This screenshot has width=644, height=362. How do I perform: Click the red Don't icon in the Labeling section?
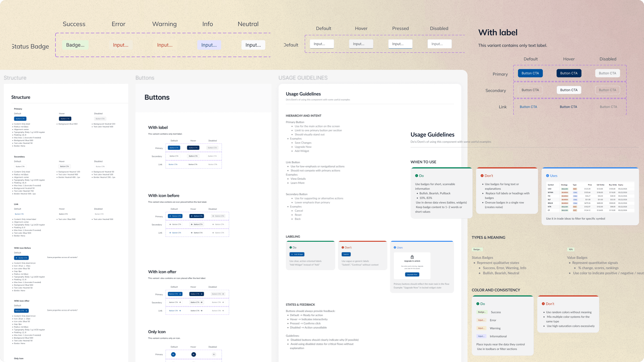coord(343,247)
